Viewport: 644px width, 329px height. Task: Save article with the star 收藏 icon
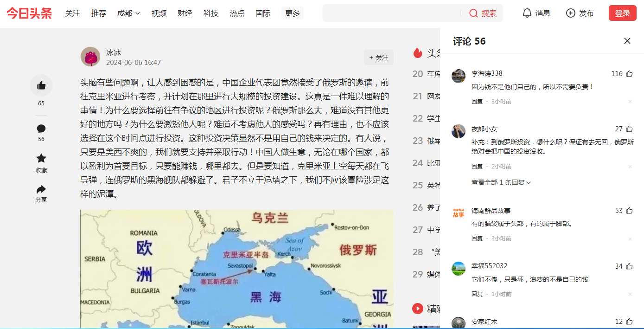point(41,158)
